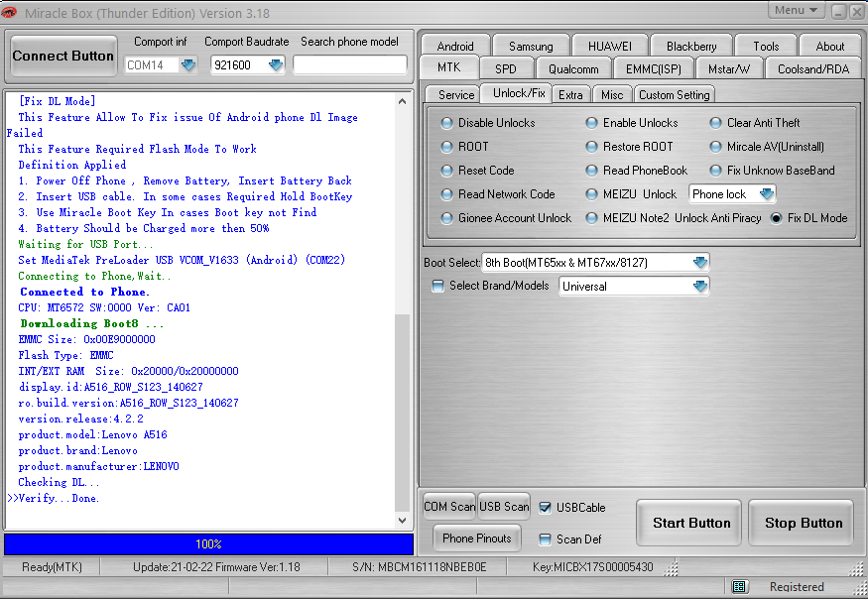
Task: Open the HUAWEI tab
Action: point(609,46)
